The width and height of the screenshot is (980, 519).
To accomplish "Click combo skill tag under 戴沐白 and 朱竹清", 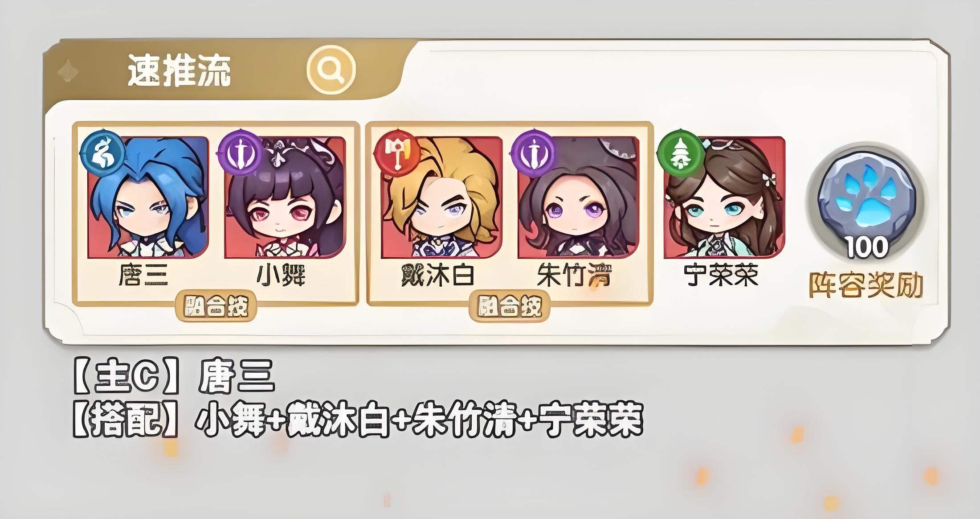I will click(510, 306).
